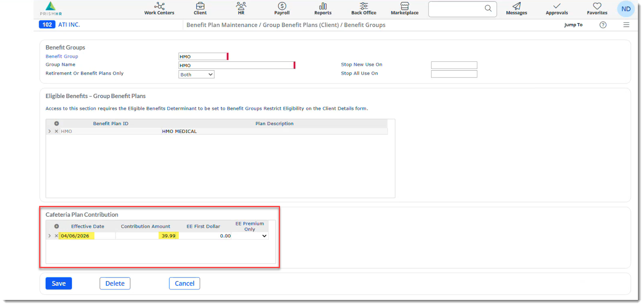644x306 pixels.
Task: Click the Save button
Action: [59, 283]
